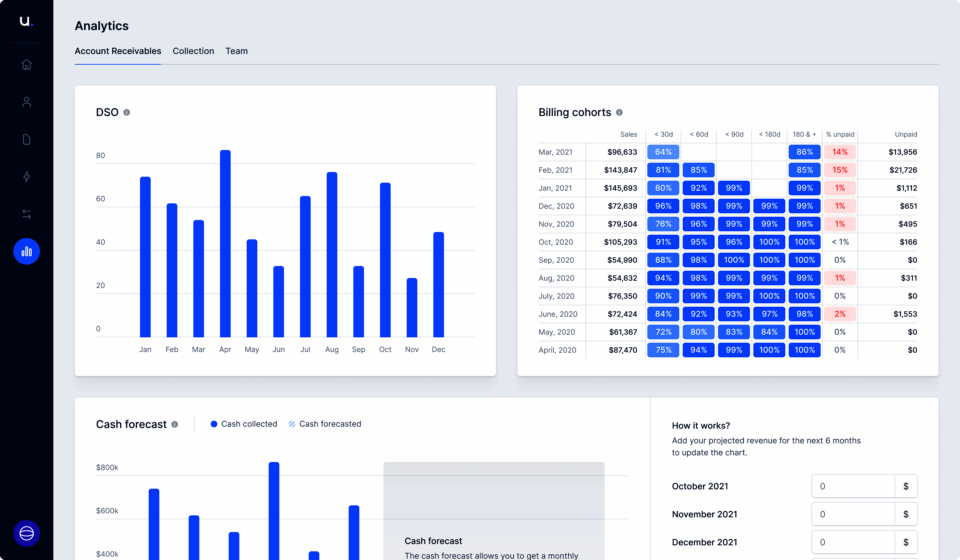
Task: Click the Cash forecast info icon
Action: point(175,424)
